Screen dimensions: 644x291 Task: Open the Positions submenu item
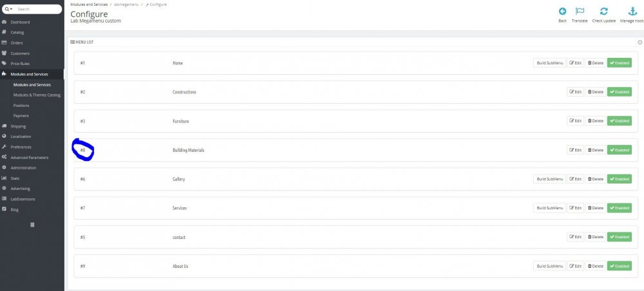coord(21,105)
